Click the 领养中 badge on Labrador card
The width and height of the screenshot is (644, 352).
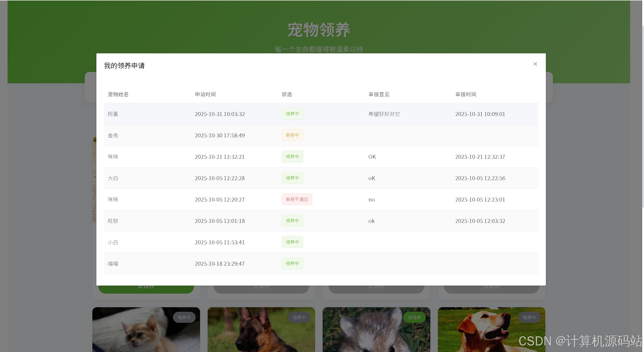529,318
